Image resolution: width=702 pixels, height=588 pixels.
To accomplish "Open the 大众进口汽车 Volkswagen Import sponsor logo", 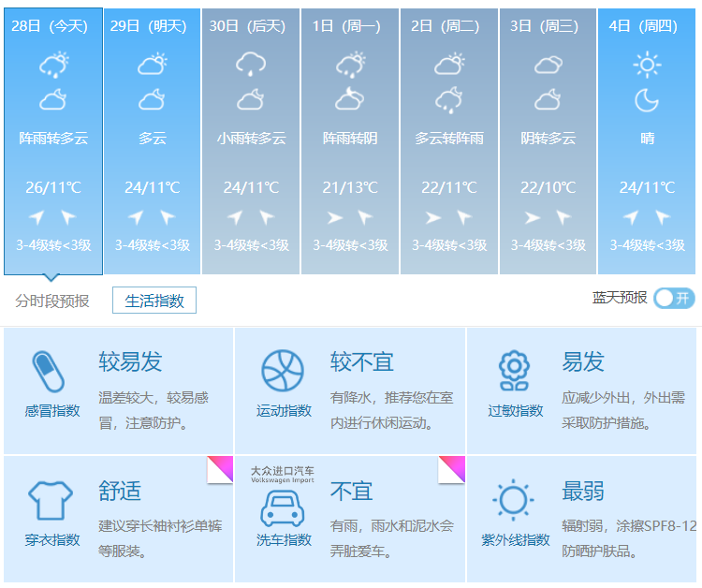I will [x=283, y=475].
